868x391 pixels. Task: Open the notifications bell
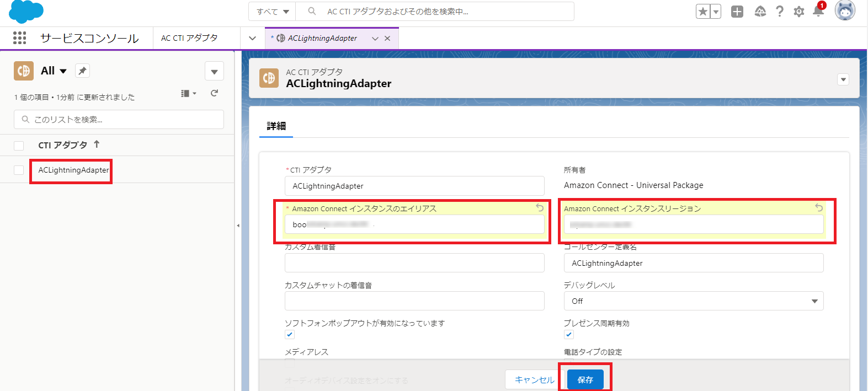click(x=818, y=10)
